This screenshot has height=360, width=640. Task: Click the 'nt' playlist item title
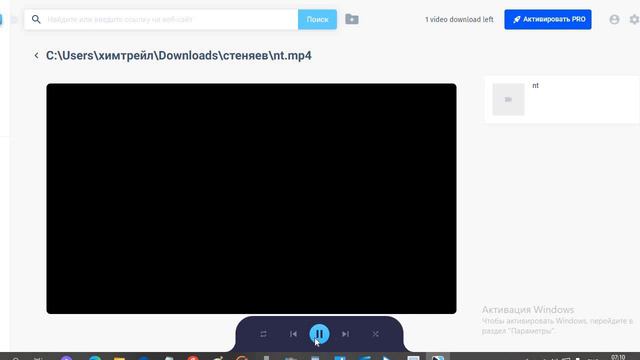point(536,86)
